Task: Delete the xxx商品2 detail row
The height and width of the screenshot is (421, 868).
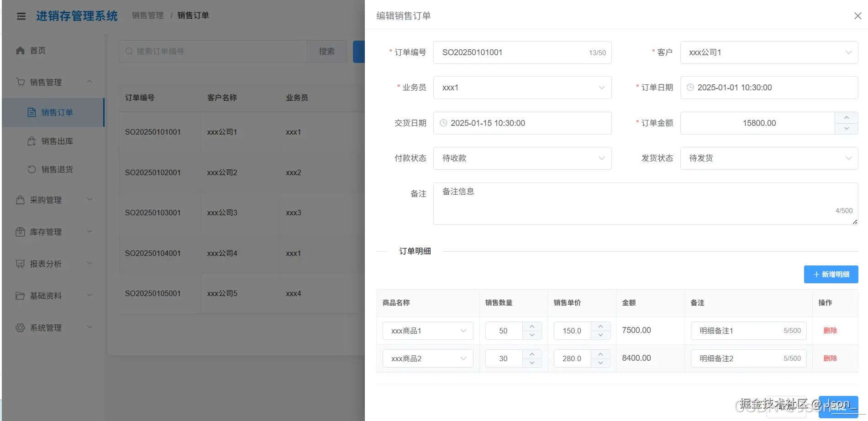Action: click(x=830, y=359)
